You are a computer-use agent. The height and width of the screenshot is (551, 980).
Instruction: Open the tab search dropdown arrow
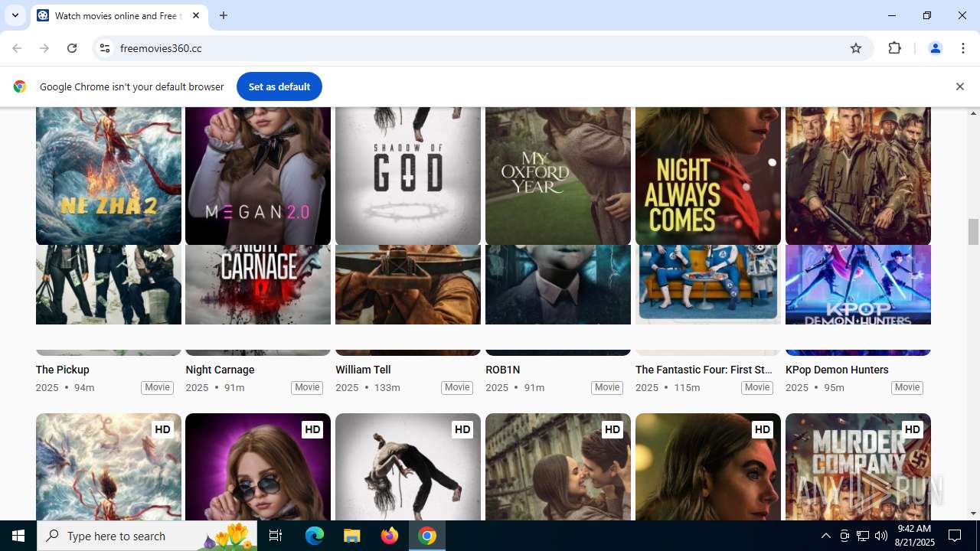(15, 15)
